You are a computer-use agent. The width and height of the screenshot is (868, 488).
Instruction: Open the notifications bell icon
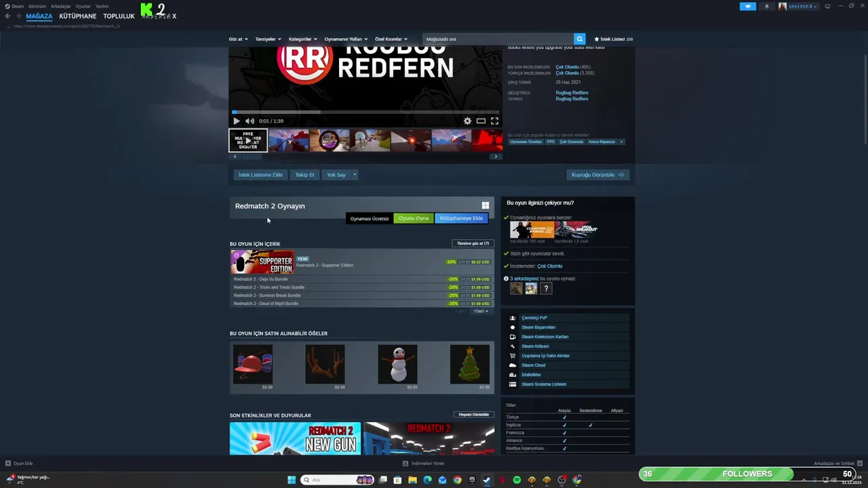tap(767, 6)
